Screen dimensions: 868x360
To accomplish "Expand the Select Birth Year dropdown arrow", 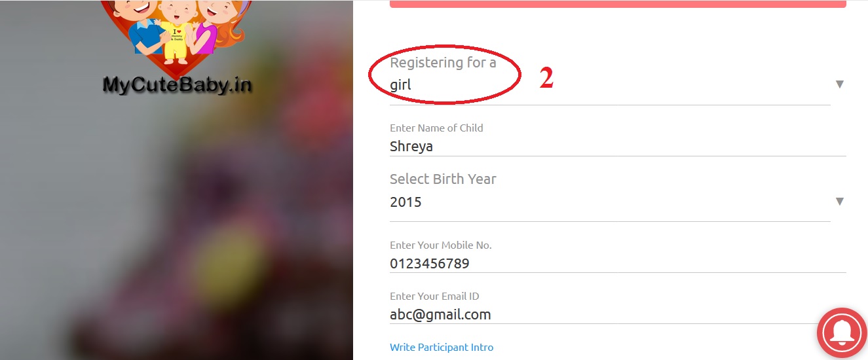I will click(x=839, y=202).
